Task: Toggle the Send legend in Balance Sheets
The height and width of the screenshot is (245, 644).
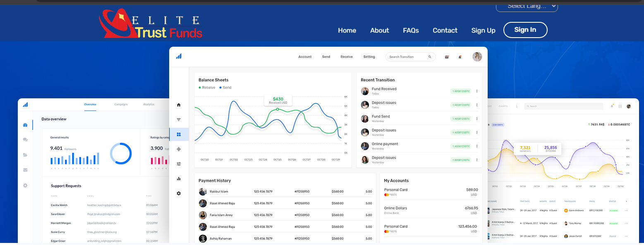Action: click(x=225, y=88)
